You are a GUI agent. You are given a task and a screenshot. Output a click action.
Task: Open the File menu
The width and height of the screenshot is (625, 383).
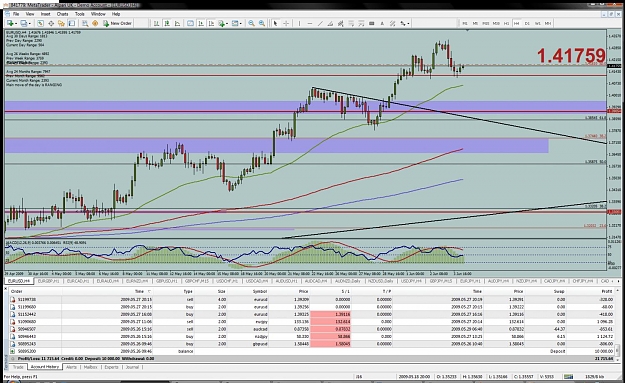(16, 14)
